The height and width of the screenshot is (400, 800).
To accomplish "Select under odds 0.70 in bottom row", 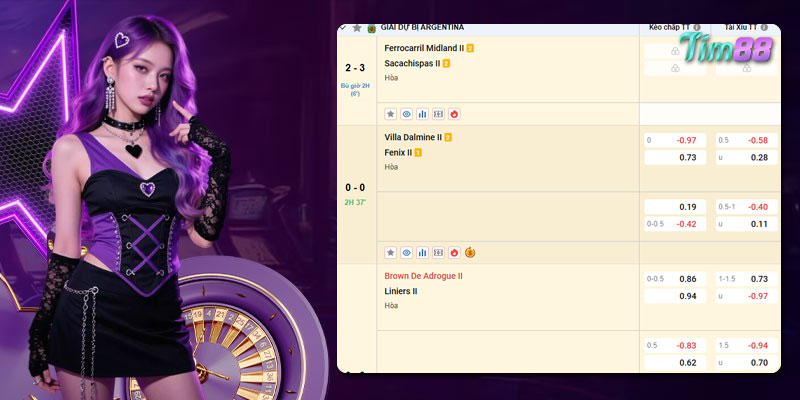I will point(747,363).
